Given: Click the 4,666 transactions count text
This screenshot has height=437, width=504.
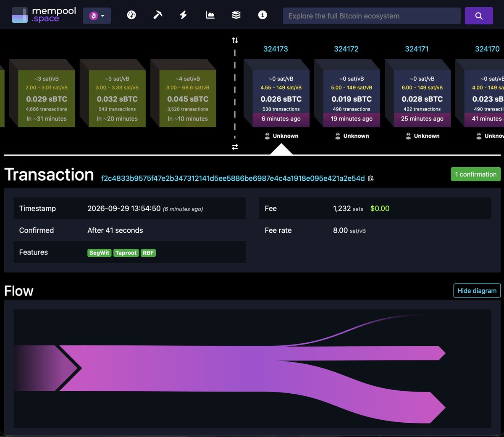Looking at the screenshot, I should click(x=47, y=109).
